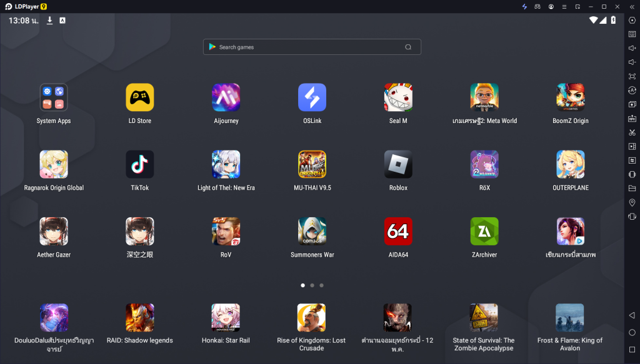This screenshot has height=364, width=640.
Task: Click the Search games field
Action: 311,47
